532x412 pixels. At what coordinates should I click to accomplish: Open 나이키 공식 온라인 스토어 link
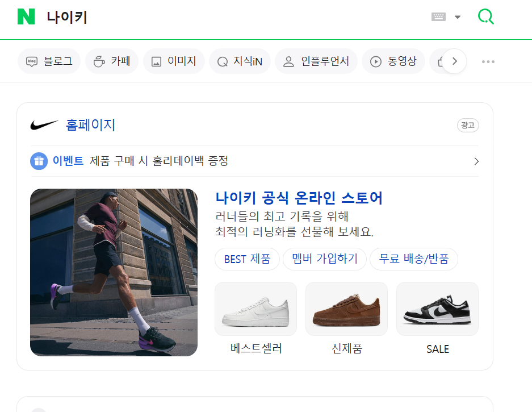(299, 198)
